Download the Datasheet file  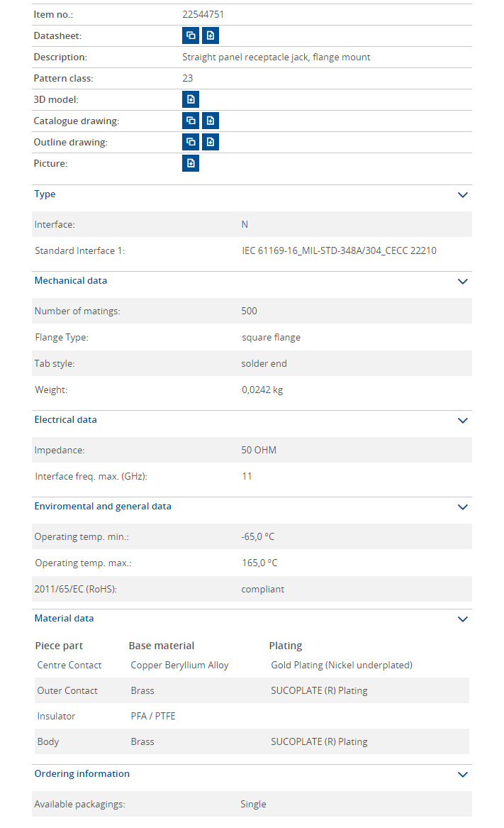[x=211, y=35]
